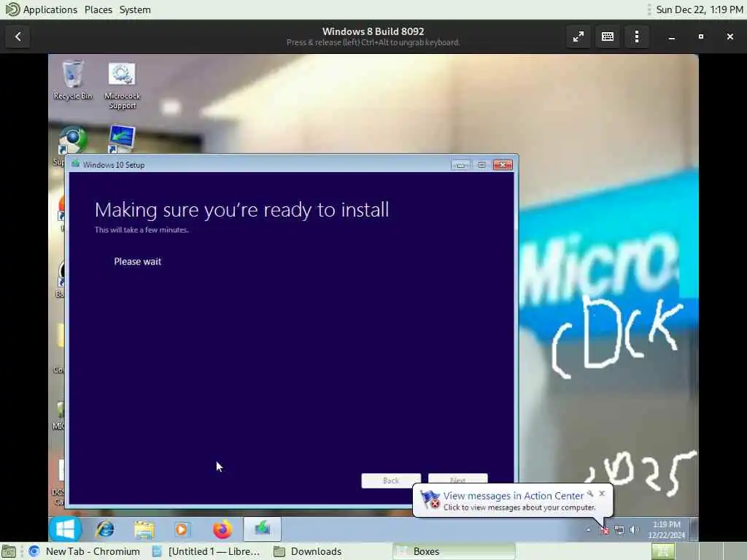Click the Show desktop strip in the guest taskbar
Viewport: 747px width, 560px height.
coord(694,529)
